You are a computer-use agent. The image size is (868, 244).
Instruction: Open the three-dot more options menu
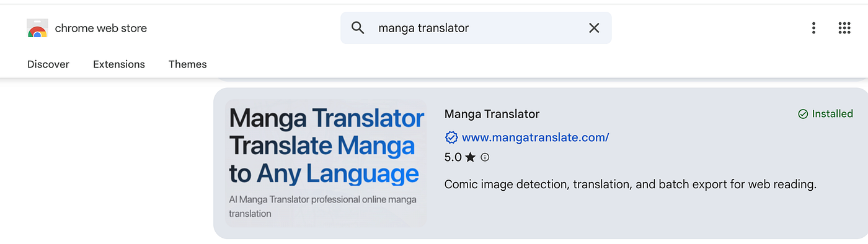click(x=813, y=28)
